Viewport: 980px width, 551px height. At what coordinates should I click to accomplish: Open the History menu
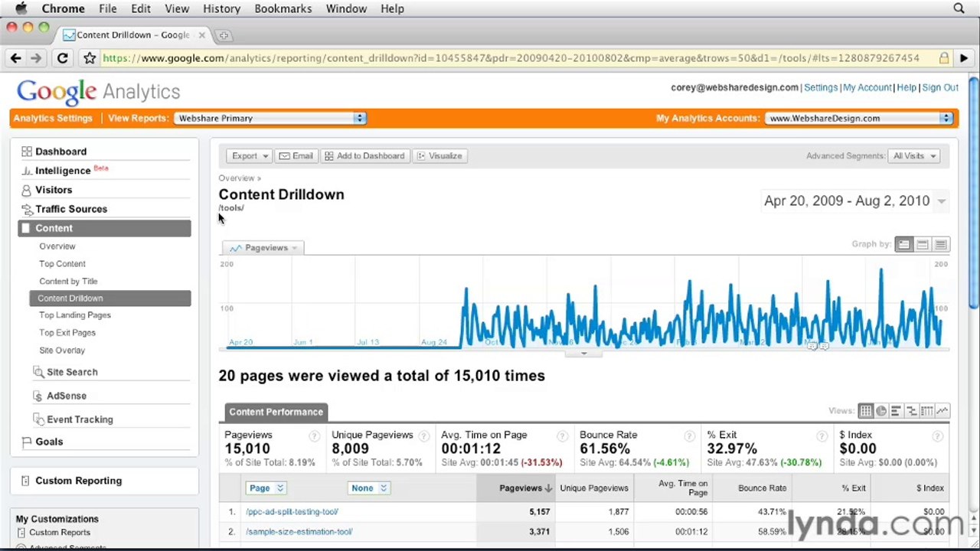(x=222, y=8)
